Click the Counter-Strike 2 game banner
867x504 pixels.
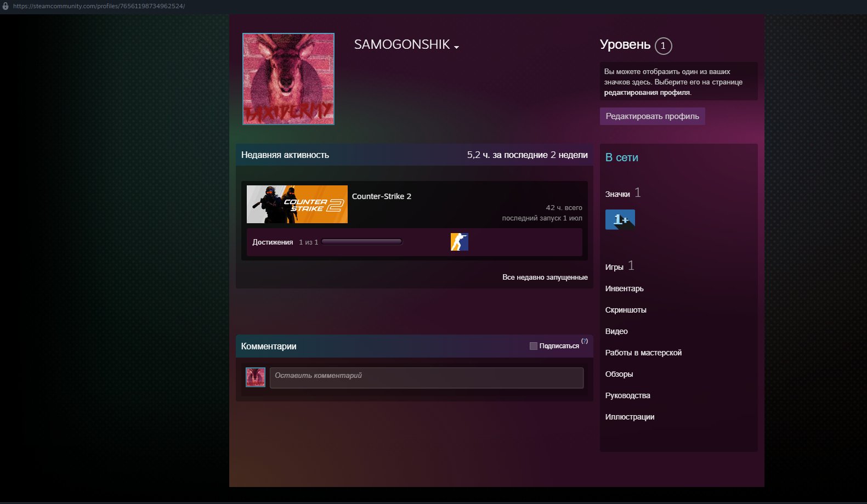(x=297, y=204)
